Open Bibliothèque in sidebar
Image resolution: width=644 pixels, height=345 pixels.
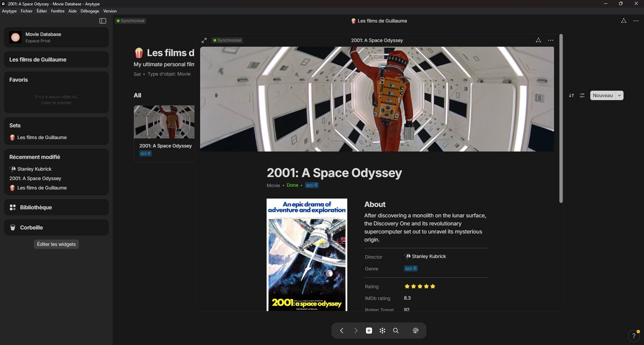pos(56,207)
